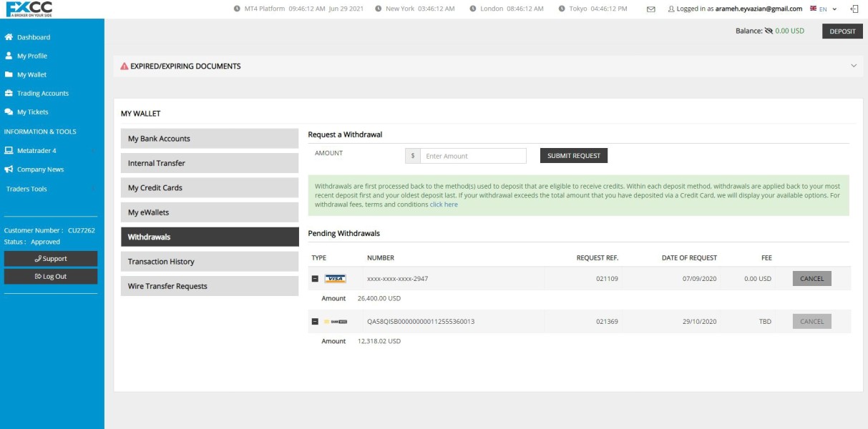Click the Submit Request button
Viewport: 868px width, 429px height.
[573, 156]
